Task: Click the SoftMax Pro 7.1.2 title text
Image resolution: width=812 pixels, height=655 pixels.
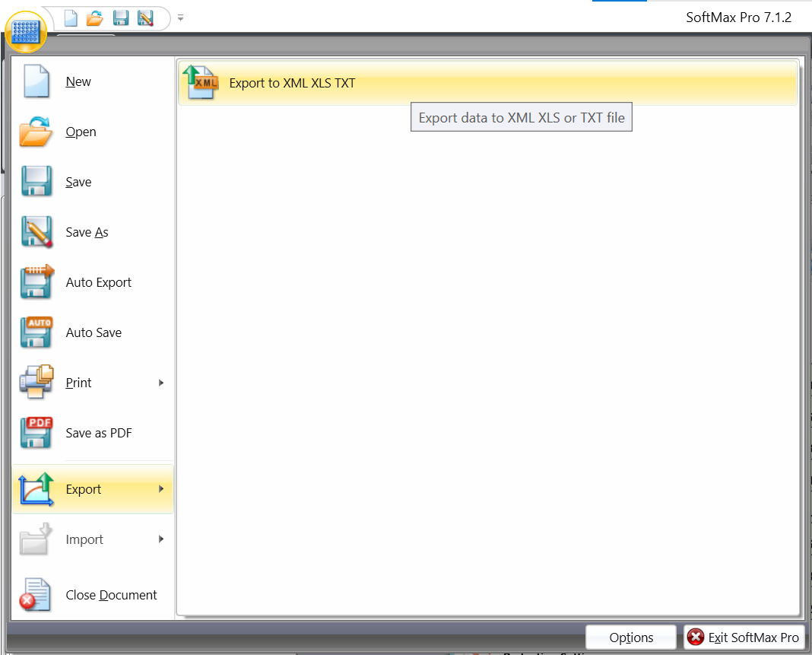Action: pyautogui.click(x=738, y=17)
